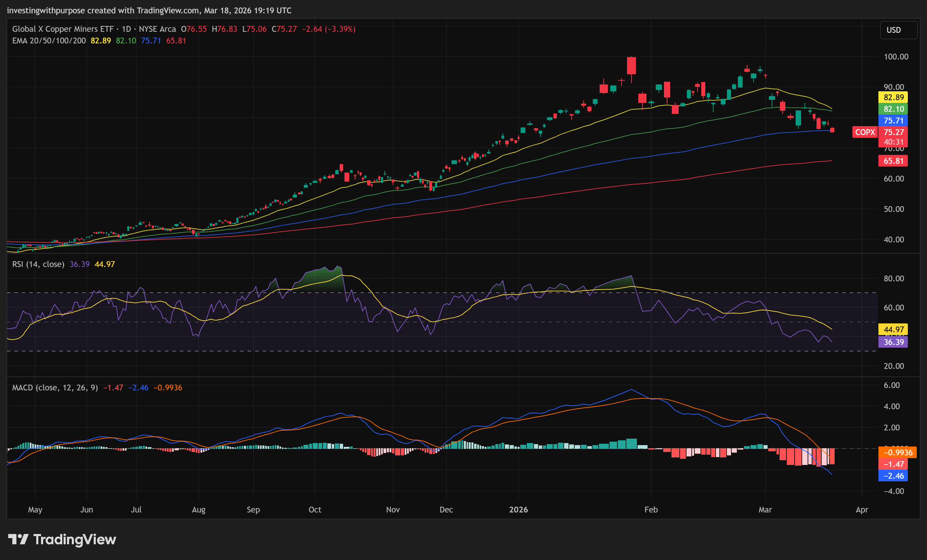This screenshot has width=927, height=560.
Task: Click the TradingView logo icon
Action: [18, 539]
